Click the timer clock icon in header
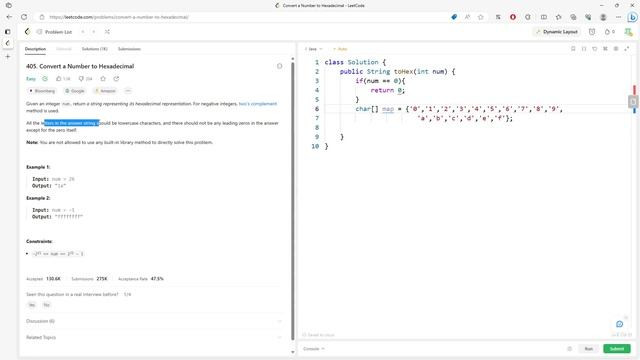 click(x=592, y=32)
